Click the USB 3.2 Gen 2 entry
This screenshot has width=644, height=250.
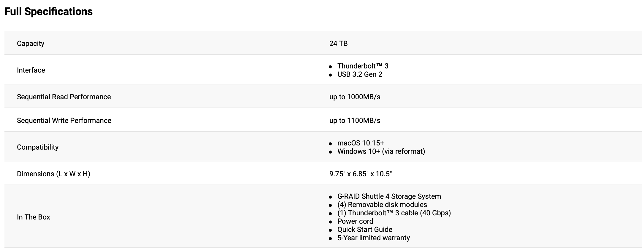tap(360, 74)
